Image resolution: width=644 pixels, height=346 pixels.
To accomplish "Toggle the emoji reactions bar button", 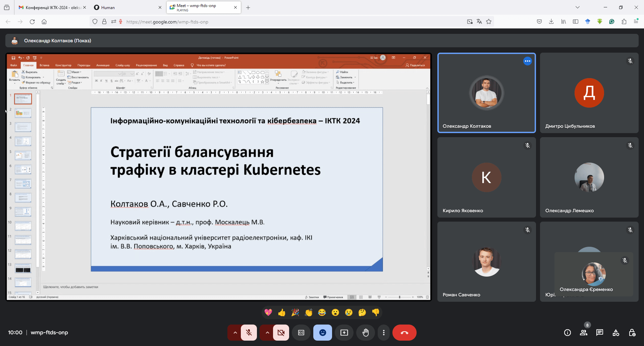I will [323, 333].
